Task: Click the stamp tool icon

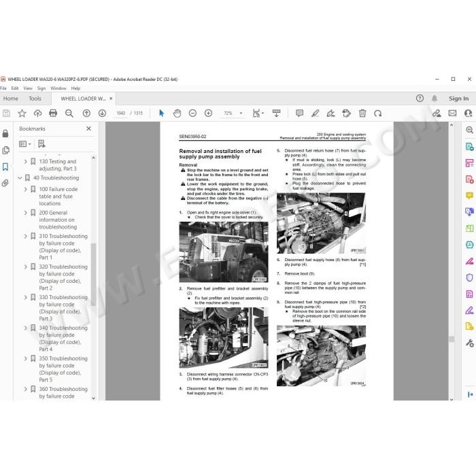Action: pyautogui.click(x=346, y=114)
